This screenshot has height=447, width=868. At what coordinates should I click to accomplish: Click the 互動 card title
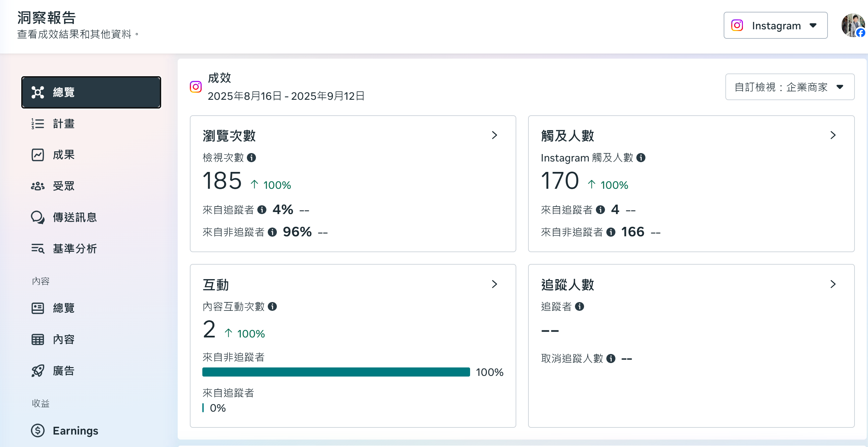(x=215, y=285)
